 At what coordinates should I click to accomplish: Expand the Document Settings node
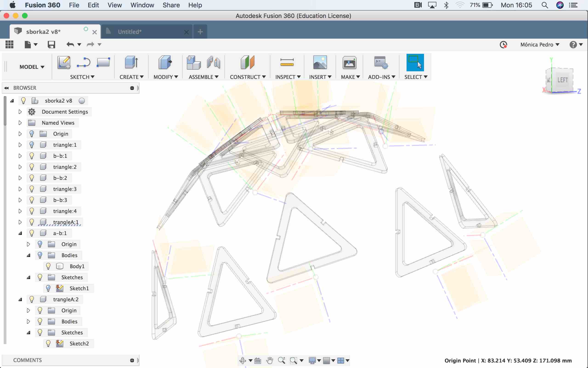pos(20,112)
